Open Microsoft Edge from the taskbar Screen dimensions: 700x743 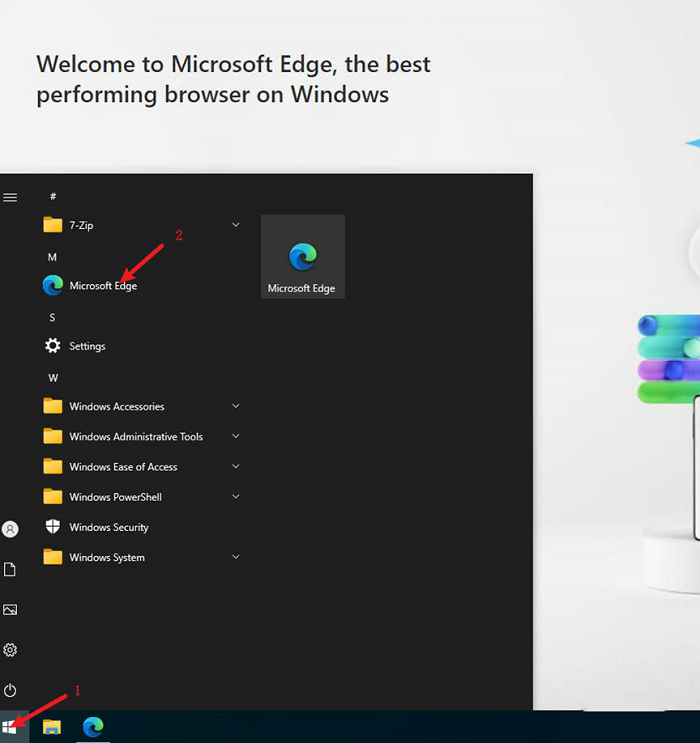93,726
